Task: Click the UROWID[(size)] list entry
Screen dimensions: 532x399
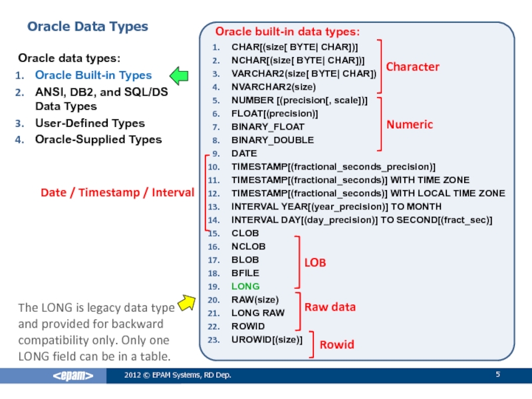Action: click(x=267, y=339)
